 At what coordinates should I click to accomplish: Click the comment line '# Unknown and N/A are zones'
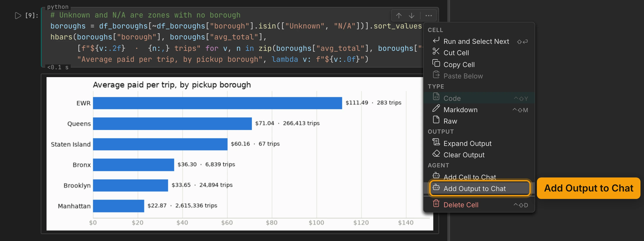(145, 15)
